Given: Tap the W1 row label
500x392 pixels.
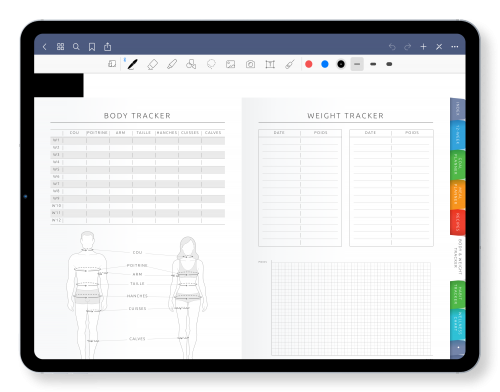Looking at the screenshot, I should pyautogui.click(x=56, y=140).
